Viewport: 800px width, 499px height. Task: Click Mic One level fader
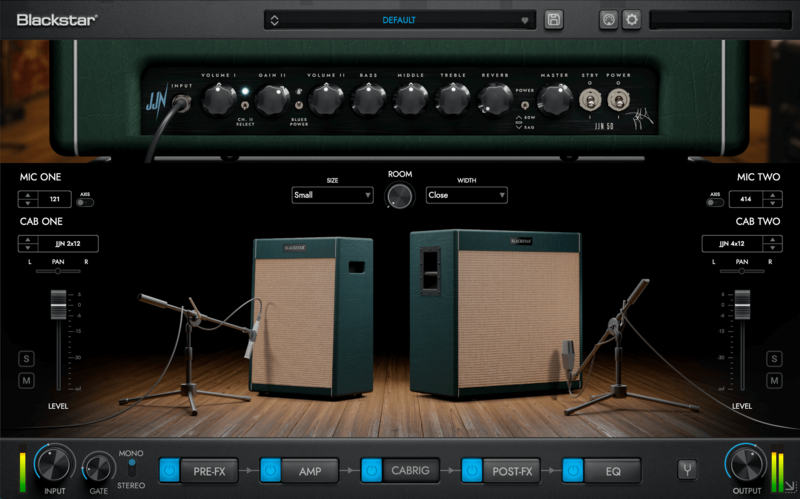pos(58,305)
